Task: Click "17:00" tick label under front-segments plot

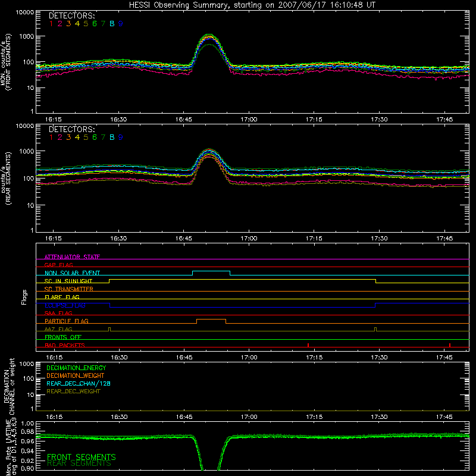Action: coord(249,120)
